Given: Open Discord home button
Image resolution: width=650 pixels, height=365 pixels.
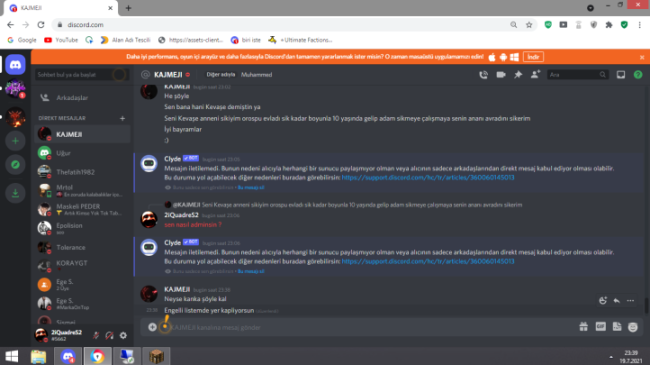Looking at the screenshot, I should (x=15, y=65).
